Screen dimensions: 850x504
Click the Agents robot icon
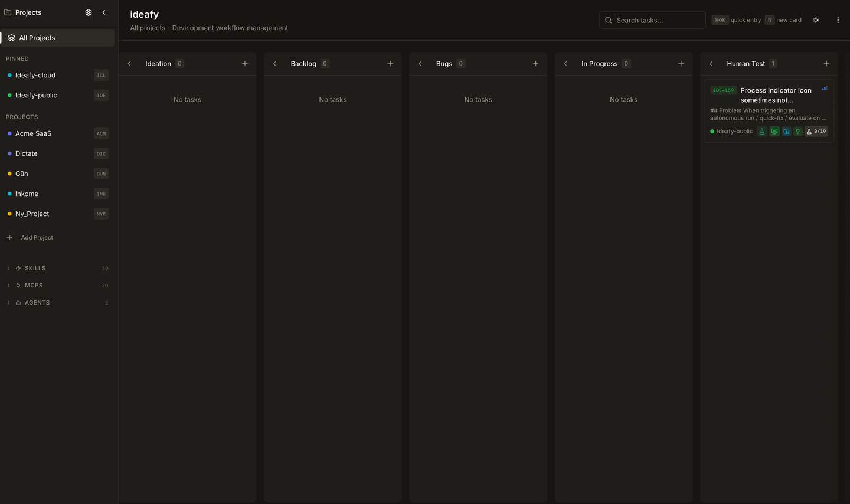[18, 303]
